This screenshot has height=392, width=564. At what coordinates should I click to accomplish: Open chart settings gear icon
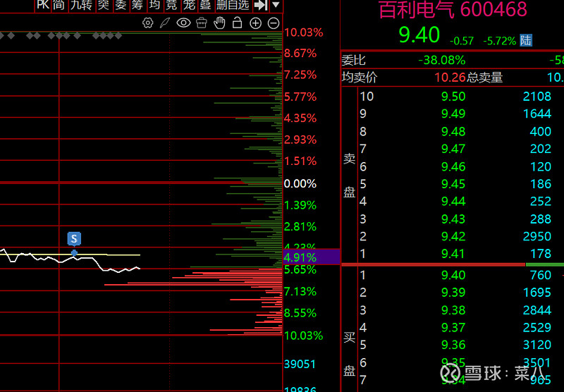(147, 23)
